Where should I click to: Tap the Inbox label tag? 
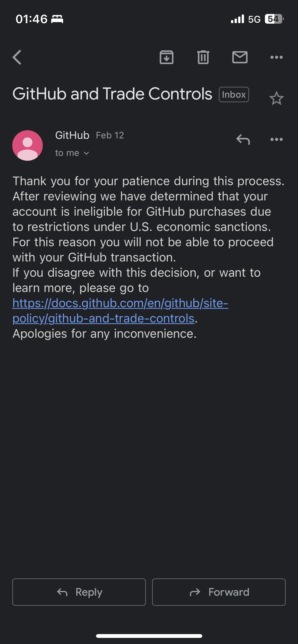[x=234, y=95]
